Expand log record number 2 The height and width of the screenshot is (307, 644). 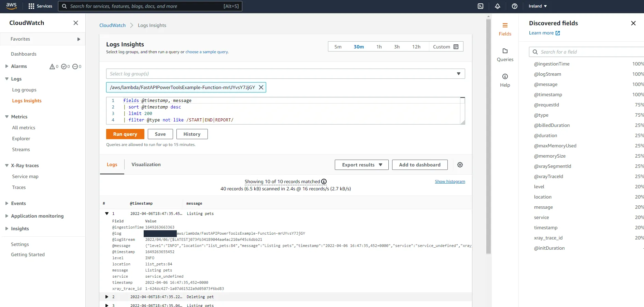point(107,297)
